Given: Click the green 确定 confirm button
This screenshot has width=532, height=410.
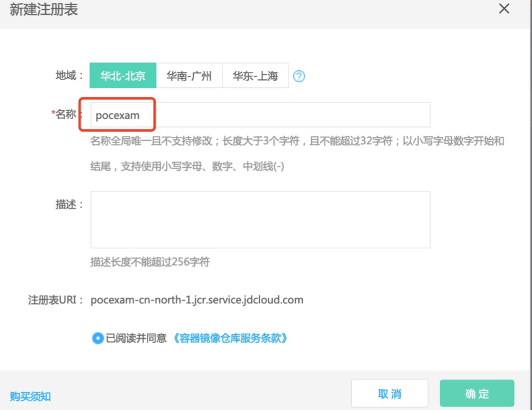Looking at the screenshot, I should [477, 393].
